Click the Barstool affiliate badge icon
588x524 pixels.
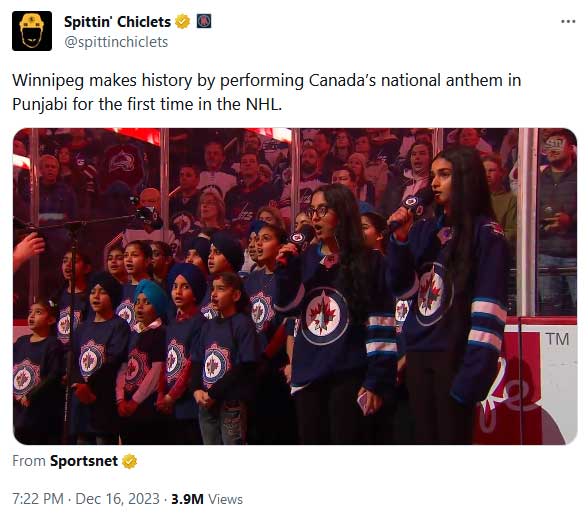[x=204, y=21]
